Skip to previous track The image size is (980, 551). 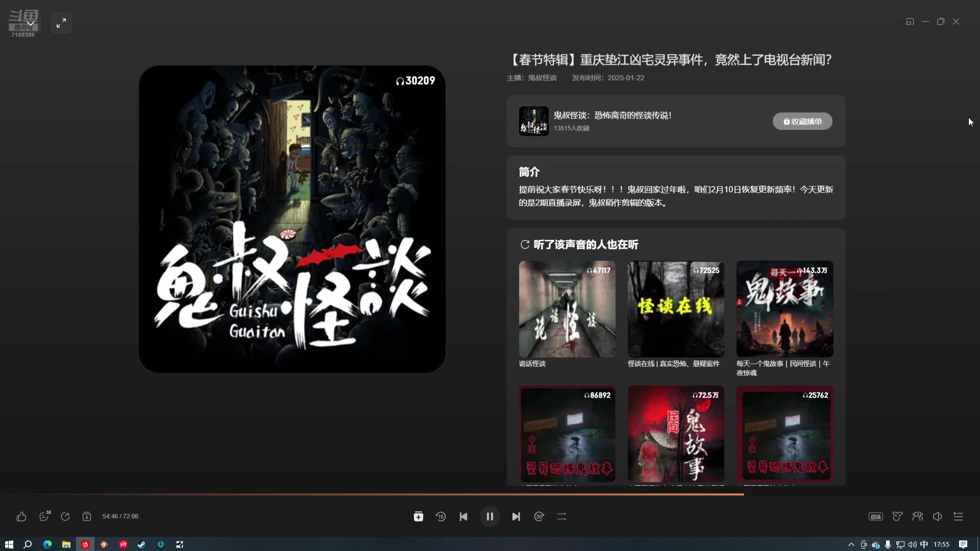pos(463,517)
